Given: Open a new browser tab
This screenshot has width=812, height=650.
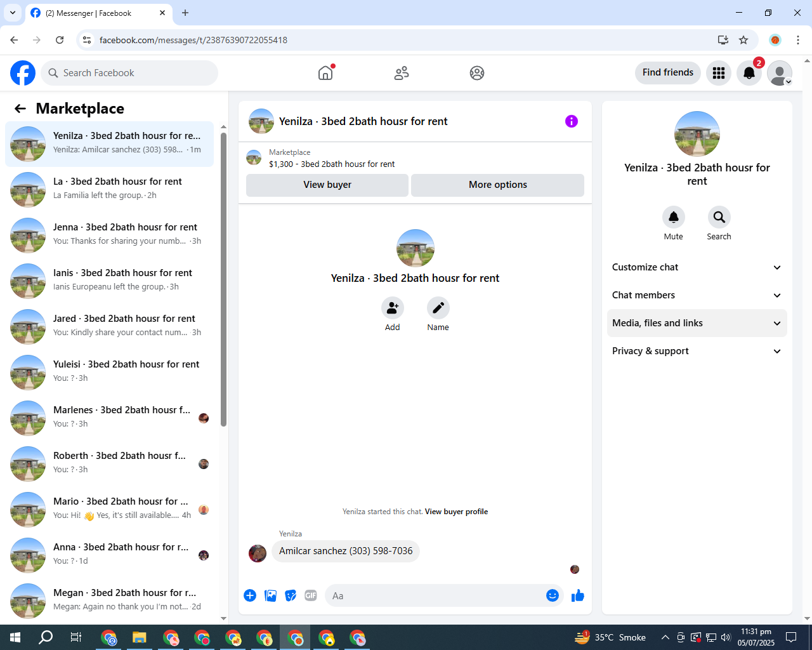Looking at the screenshot, I should click(x=185, y=13).
